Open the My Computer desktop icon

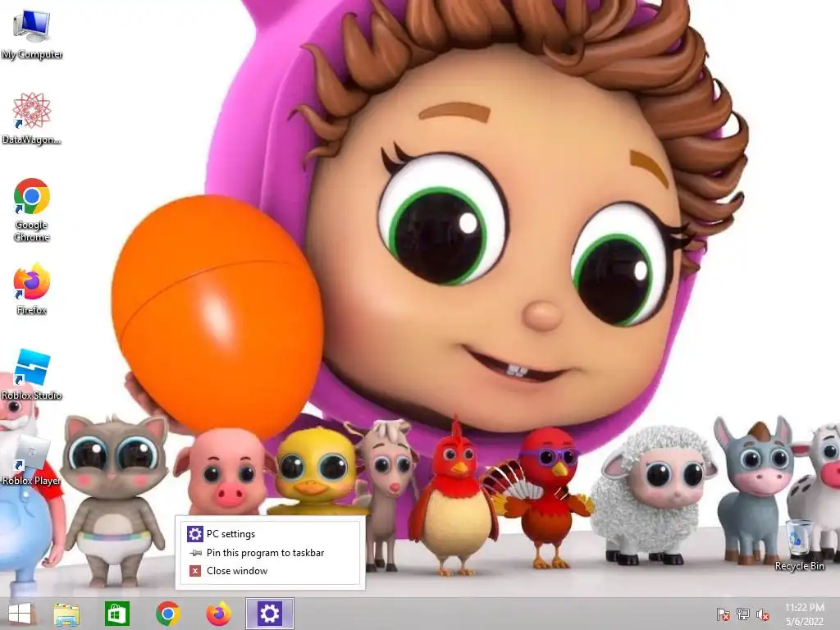[x=32, y=34]
